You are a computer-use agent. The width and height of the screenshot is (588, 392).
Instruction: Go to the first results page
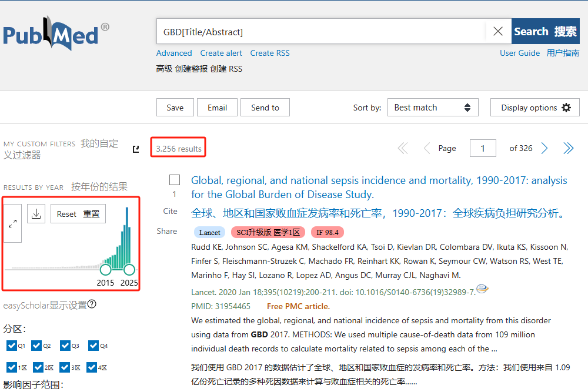[403, 149]
